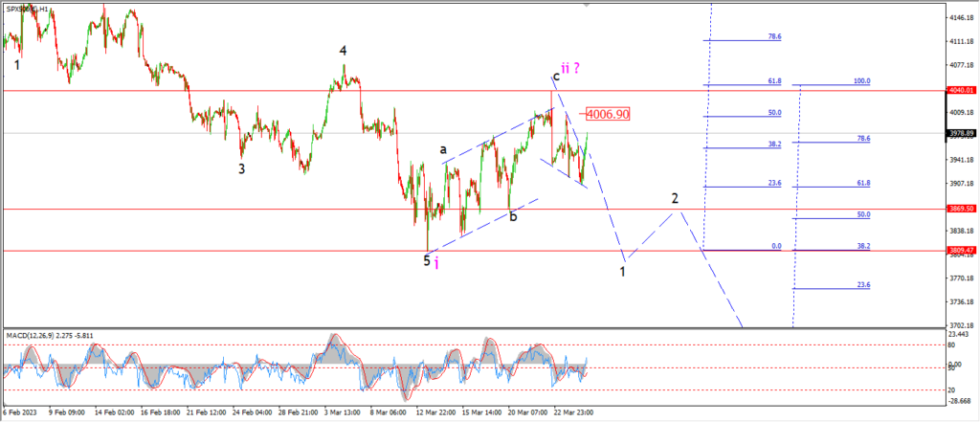Click the Fibonacci 0.0 level label

[776, 246]
